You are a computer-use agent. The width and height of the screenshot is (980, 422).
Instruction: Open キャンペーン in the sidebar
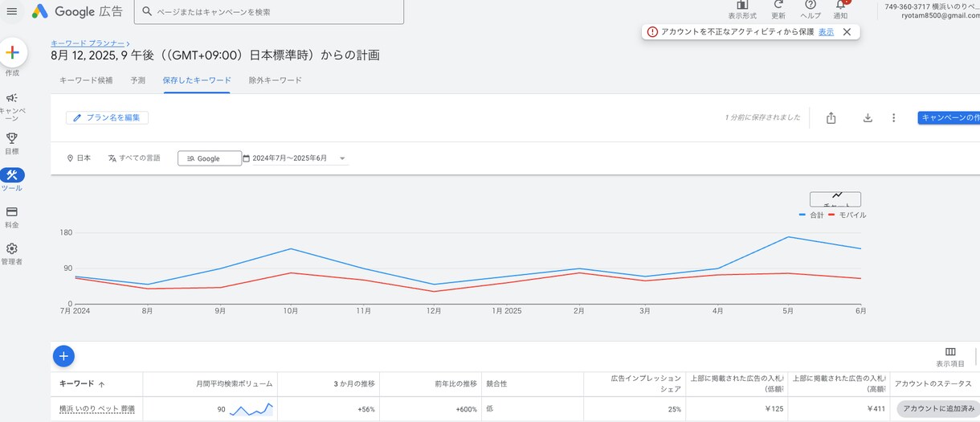coord(12,105)
